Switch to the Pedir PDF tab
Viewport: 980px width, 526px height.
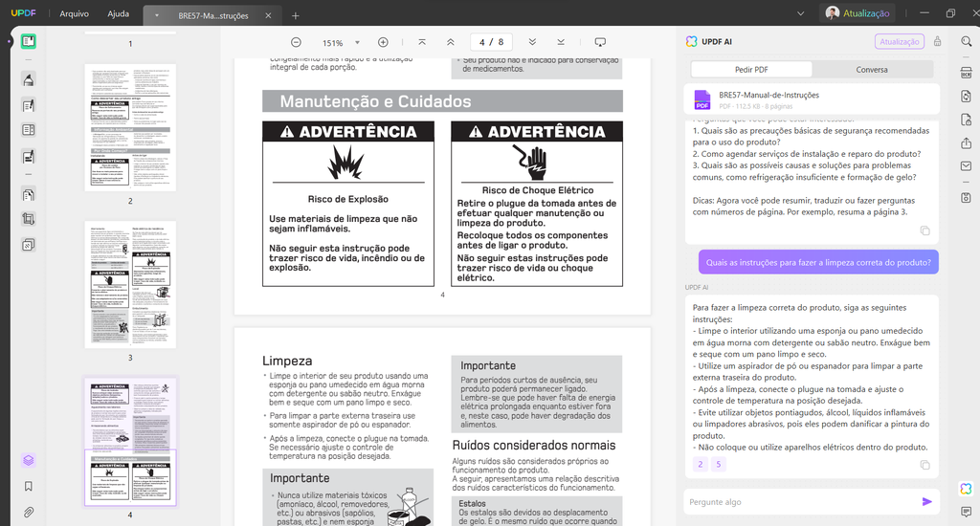[751, 70]
